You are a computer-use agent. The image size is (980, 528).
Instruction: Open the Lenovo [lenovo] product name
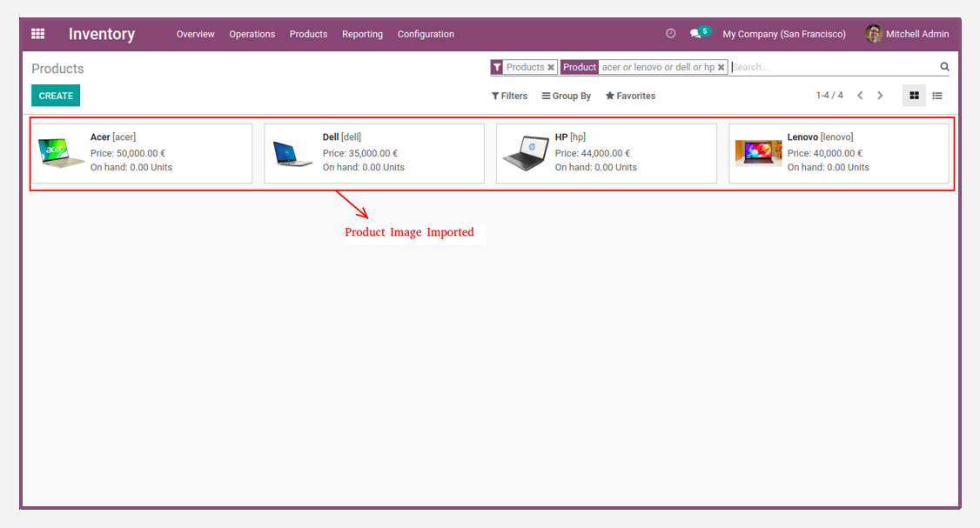(820, 137)
